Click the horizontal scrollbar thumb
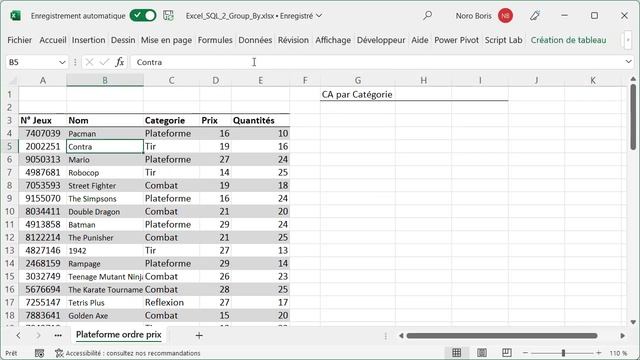The image size is (640, 360). (502, 336)
